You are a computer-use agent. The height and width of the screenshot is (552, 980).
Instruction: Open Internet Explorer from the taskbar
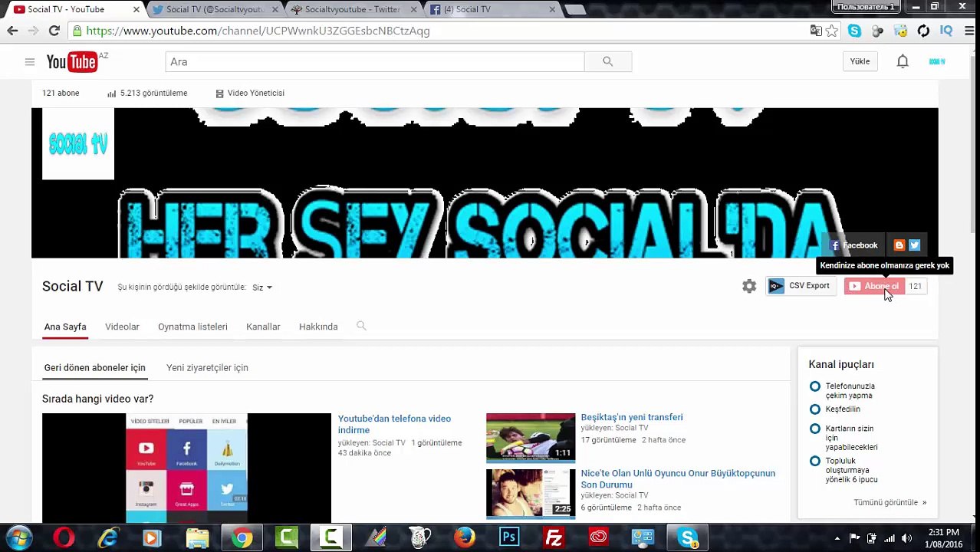[x=108, y=537]
